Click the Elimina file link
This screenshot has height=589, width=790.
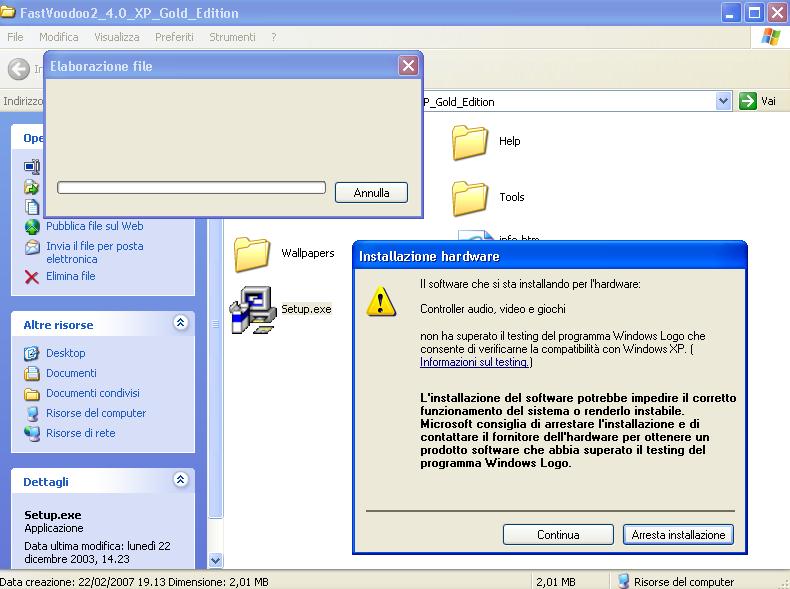click(x=71, y=276)
